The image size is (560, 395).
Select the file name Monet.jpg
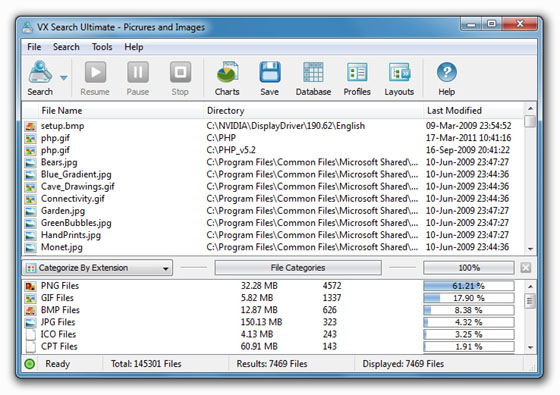(62, 248)
